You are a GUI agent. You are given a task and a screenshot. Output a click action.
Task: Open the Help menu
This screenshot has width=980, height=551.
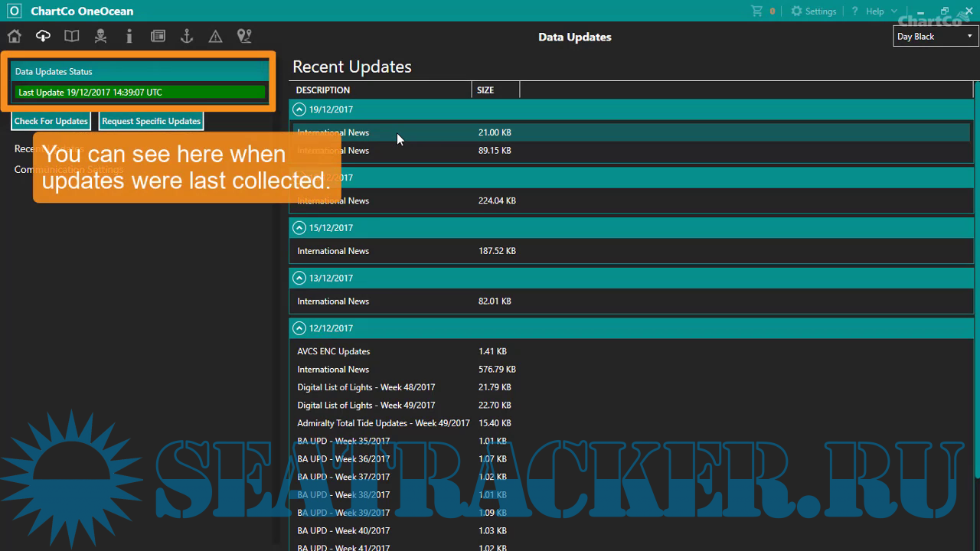click(x=874, y=11)
